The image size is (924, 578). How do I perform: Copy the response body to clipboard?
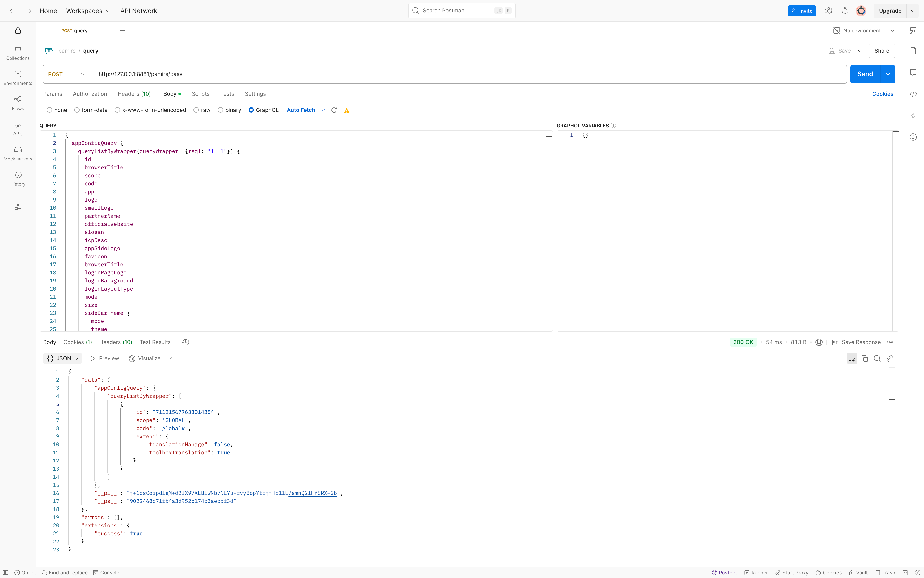[864, 359]
